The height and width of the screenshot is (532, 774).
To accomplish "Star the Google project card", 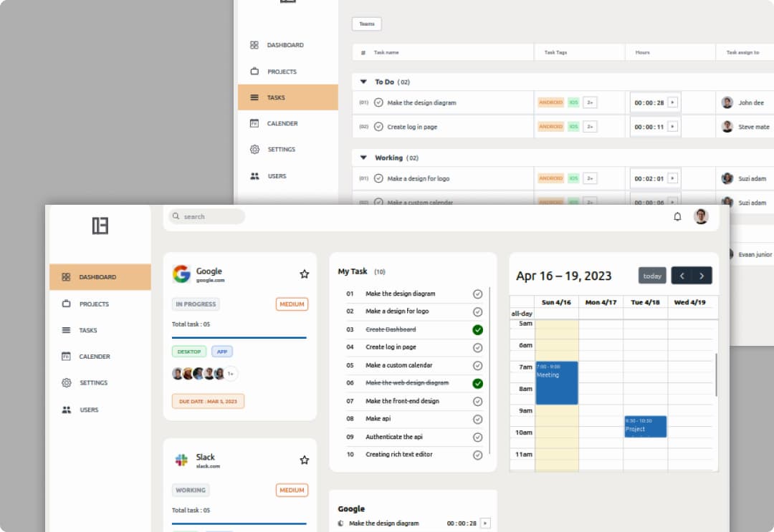I will tap(304, 274).
